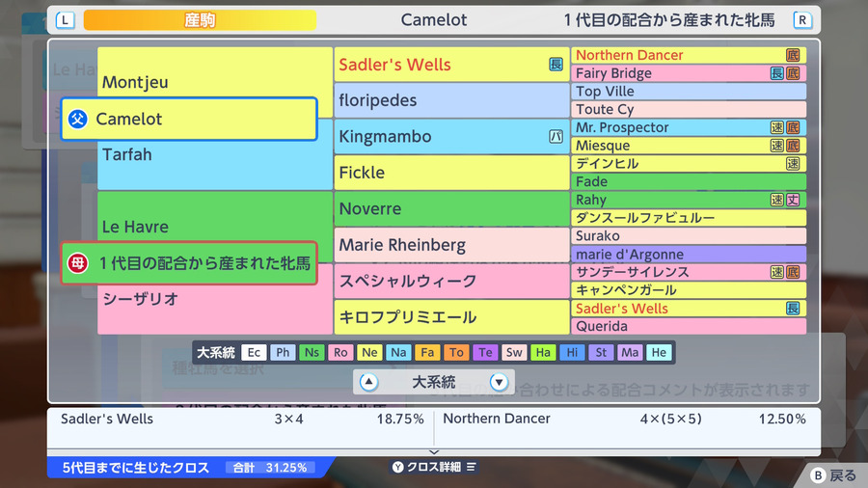868x488 pixels.
Task: Select ダンスールファビュルー in the fourth generation
Action: (x=689, y=217)
